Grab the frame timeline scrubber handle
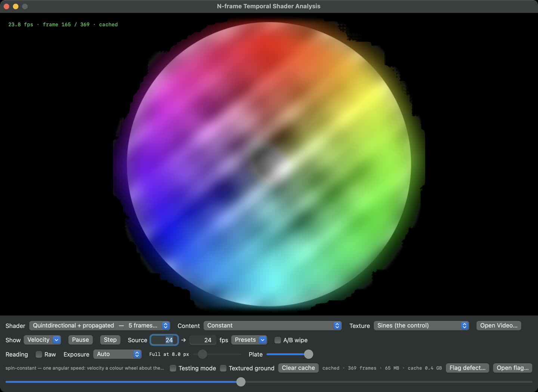The width and height of the screenshot is (538, 392). coord(241,382)
